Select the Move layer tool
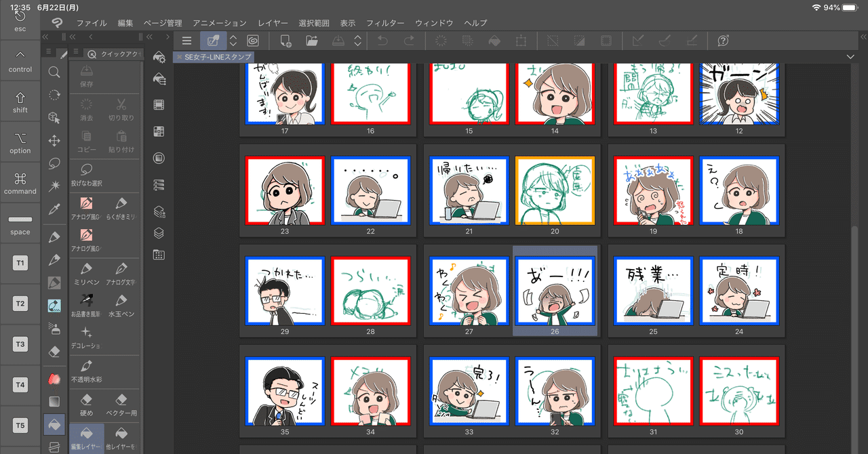Image resolution: width=868 pixels, height=454 pixels. point(54,141)
